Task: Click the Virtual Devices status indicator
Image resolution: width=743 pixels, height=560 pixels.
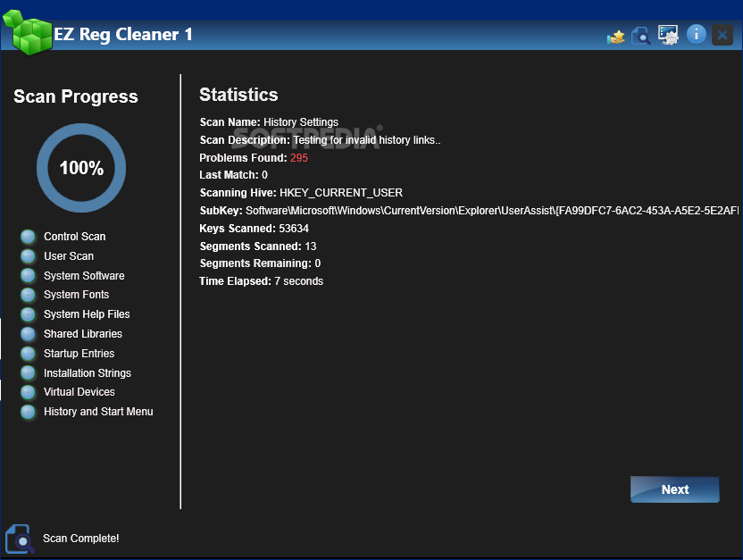Action: pyautogui.click(x=28, y=392)
